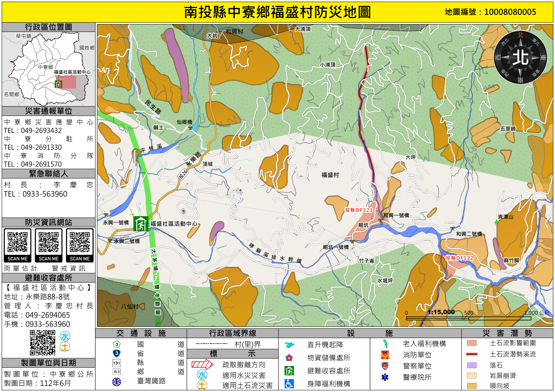
Task: Click the debris flow impact area color swatch
Action: [472, 343]
